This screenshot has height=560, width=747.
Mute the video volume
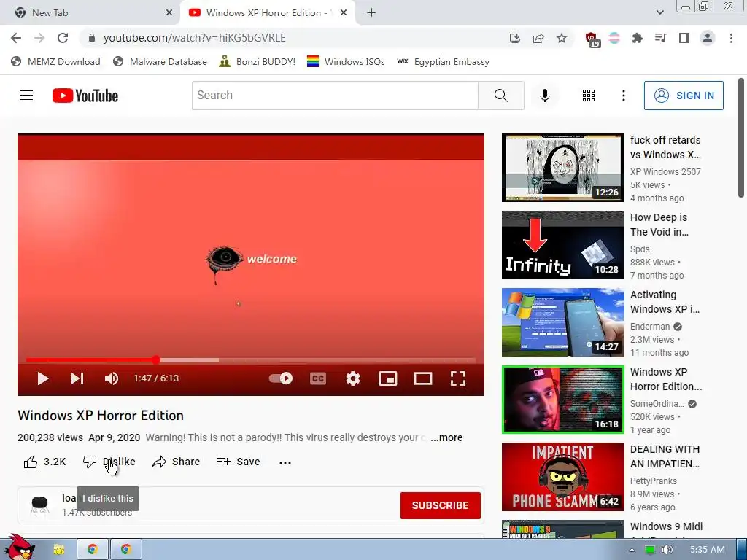tap(111, 378)
